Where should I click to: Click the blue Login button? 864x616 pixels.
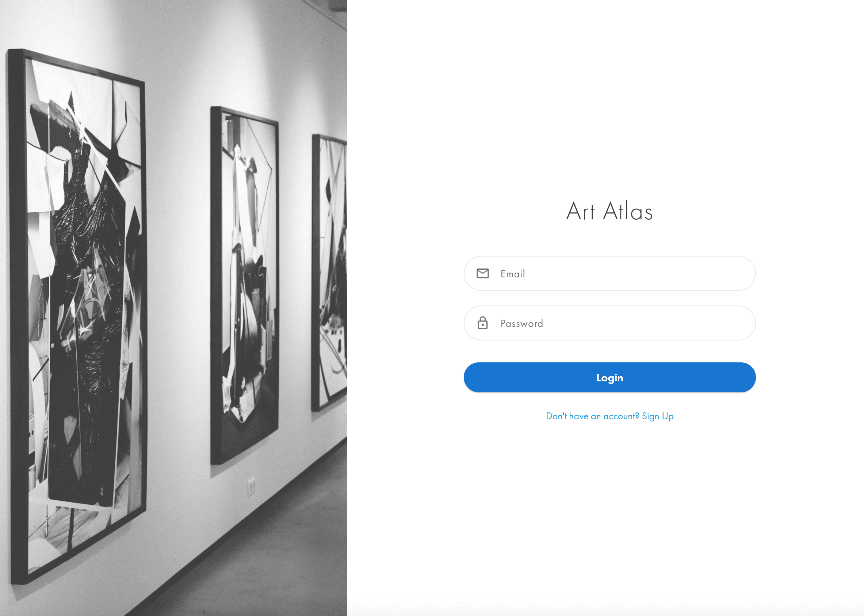pos(609,377)
